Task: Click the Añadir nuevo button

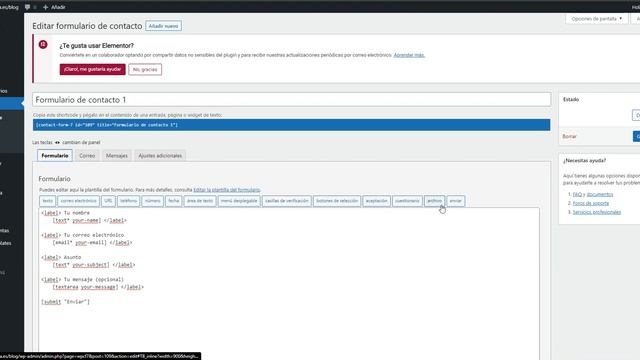Action: [x=163, y=26]
